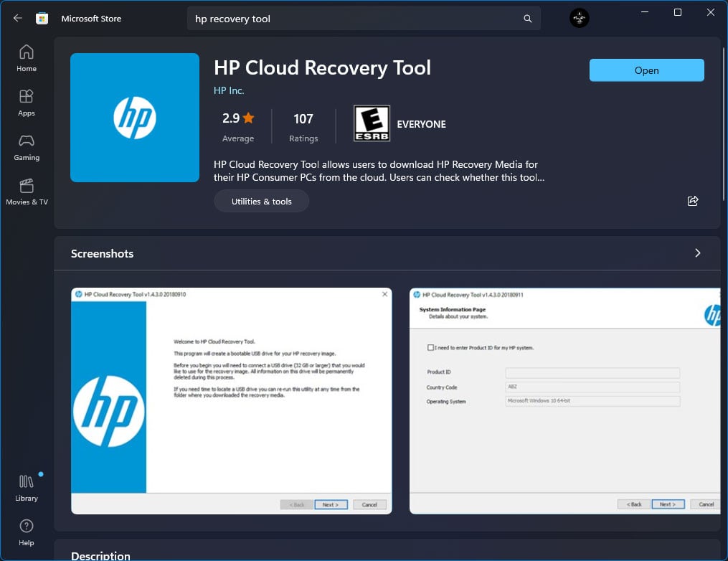Open the System Information Page screenshot

pos(564,401)
